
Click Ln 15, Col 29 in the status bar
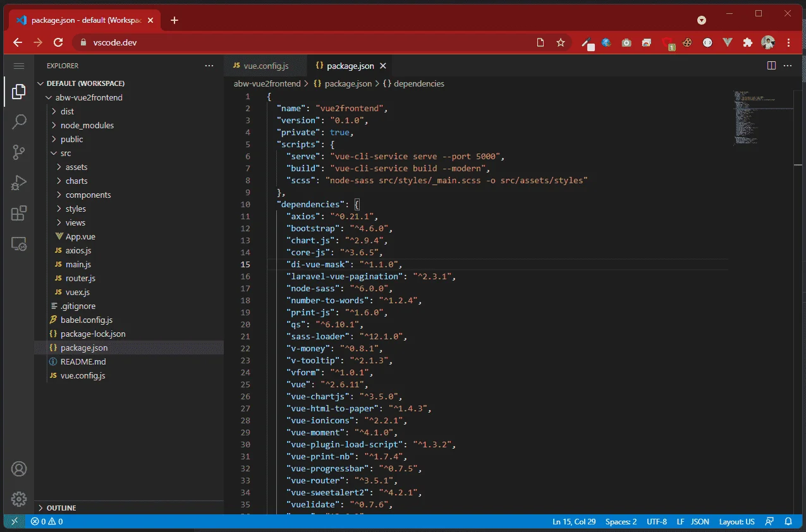click(x=574, y=522)
